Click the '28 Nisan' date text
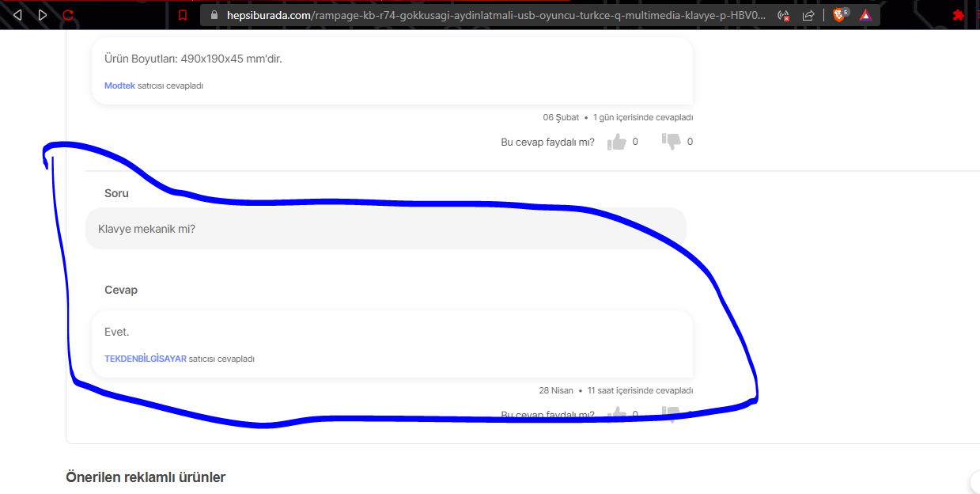Image resolution: width=980 pixels, height=494 pixels. 556,390
